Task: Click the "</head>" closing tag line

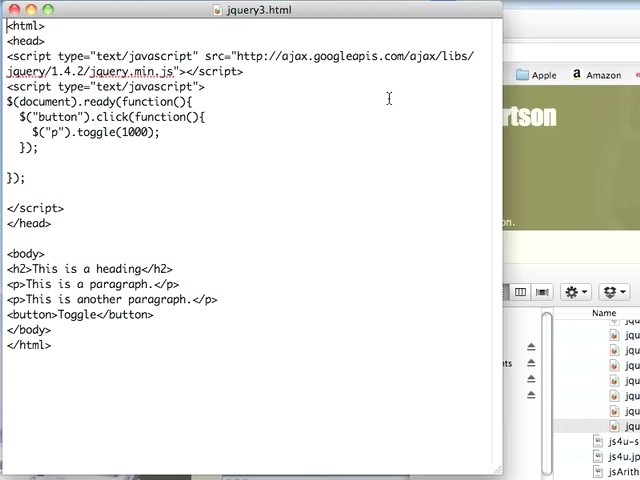Action: (x=29, y=223)
